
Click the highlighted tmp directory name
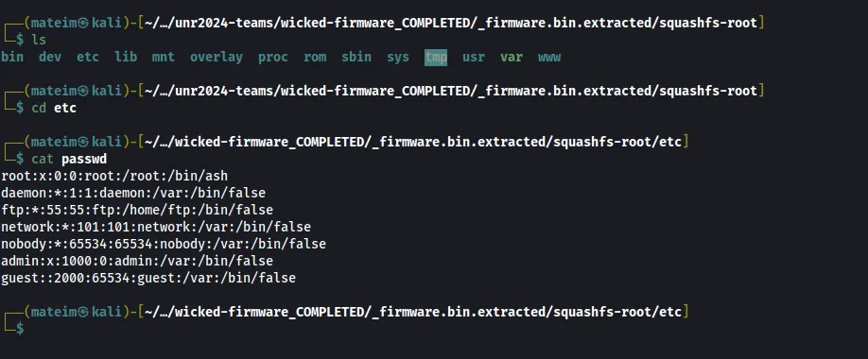436,57
